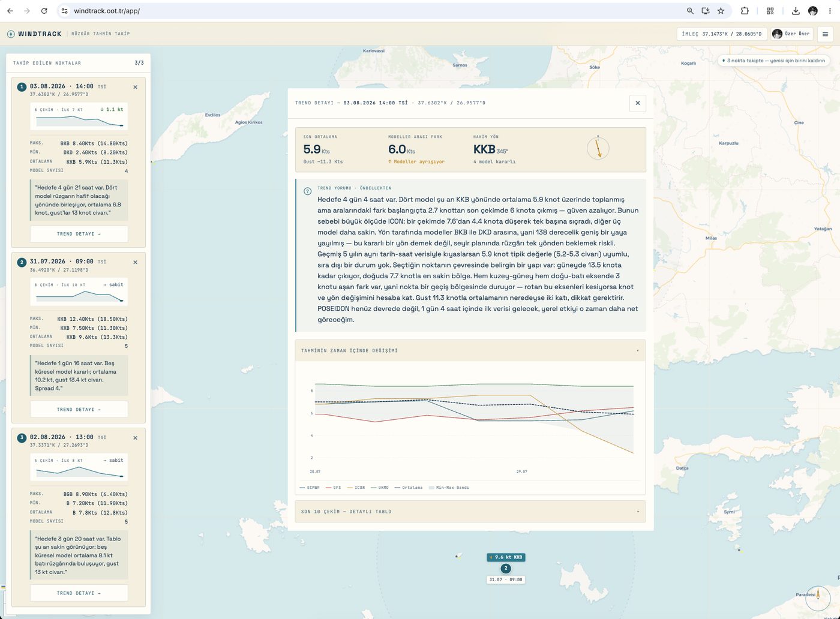The height and width of the screenshot is (619, 840).
Task: Click the wind direction compass dial
Action: (598, 148)
